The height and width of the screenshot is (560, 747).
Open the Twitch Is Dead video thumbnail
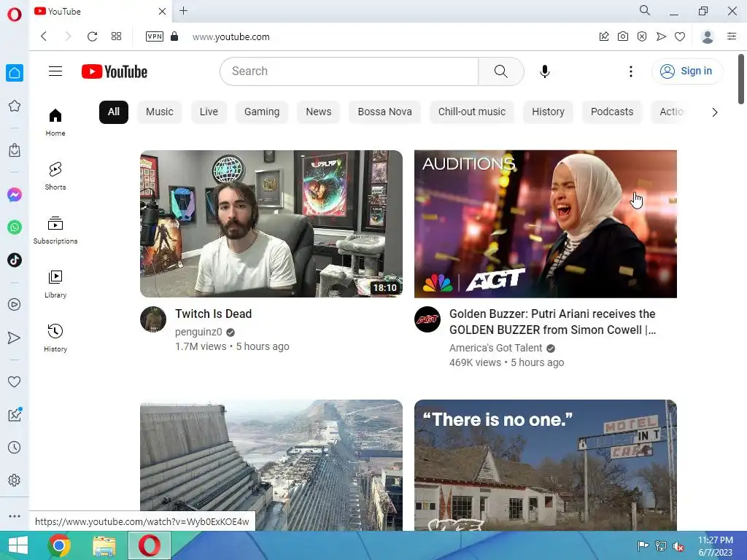[271, 224]
